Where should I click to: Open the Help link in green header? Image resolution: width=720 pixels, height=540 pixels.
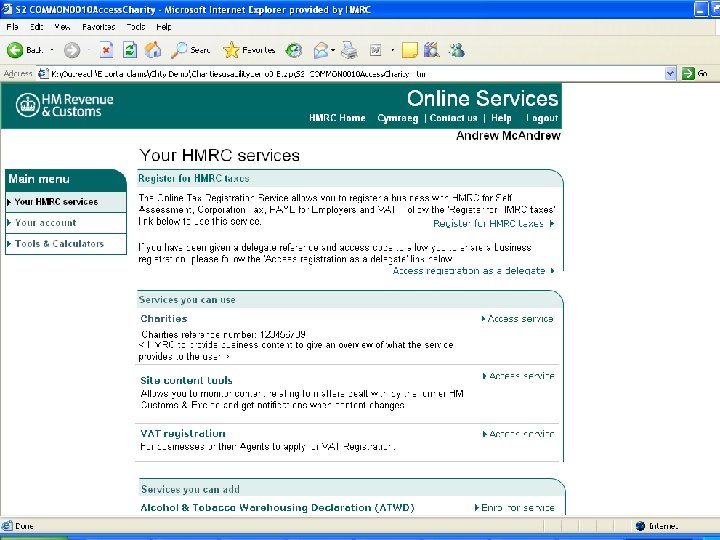coord(501,118)
